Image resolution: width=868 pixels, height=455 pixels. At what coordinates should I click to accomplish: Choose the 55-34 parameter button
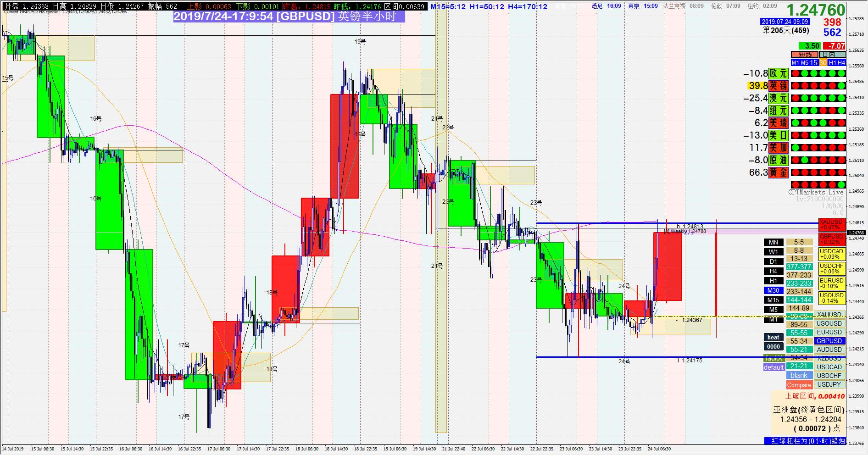point(799,341)
